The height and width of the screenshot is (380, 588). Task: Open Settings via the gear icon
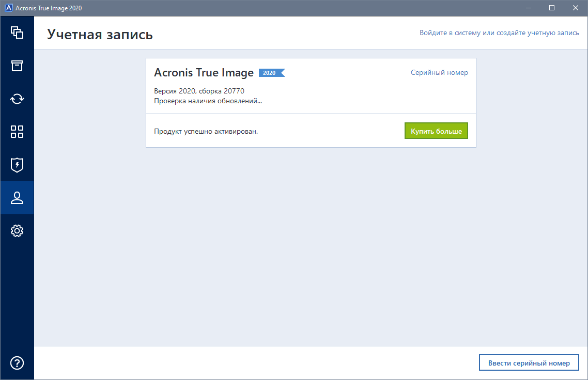[17, 231]
